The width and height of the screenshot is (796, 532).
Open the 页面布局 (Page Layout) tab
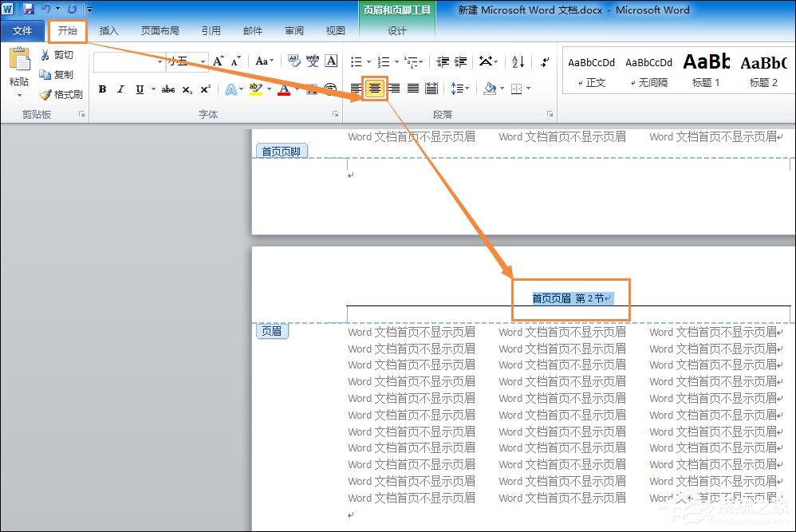pos(160,31)
